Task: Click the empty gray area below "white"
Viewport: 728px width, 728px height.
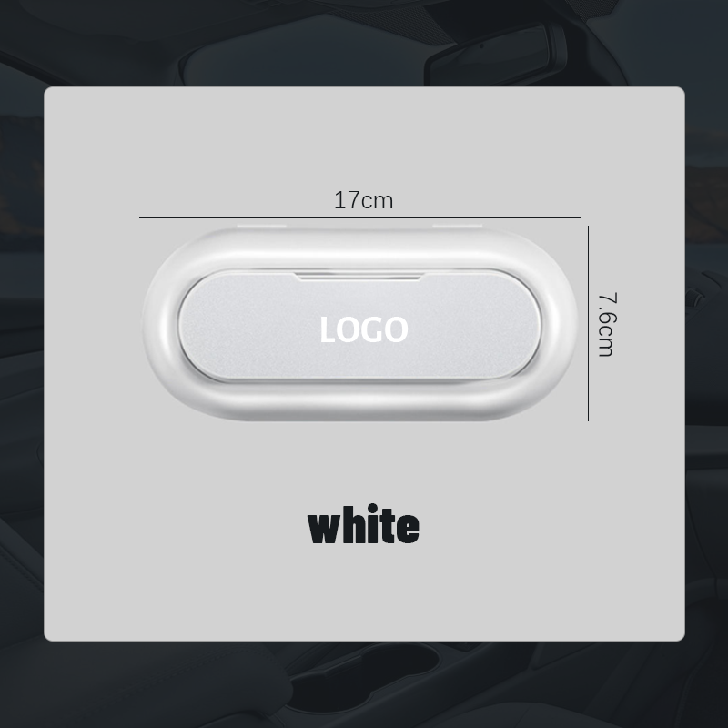Action: [x=364, y=592]
